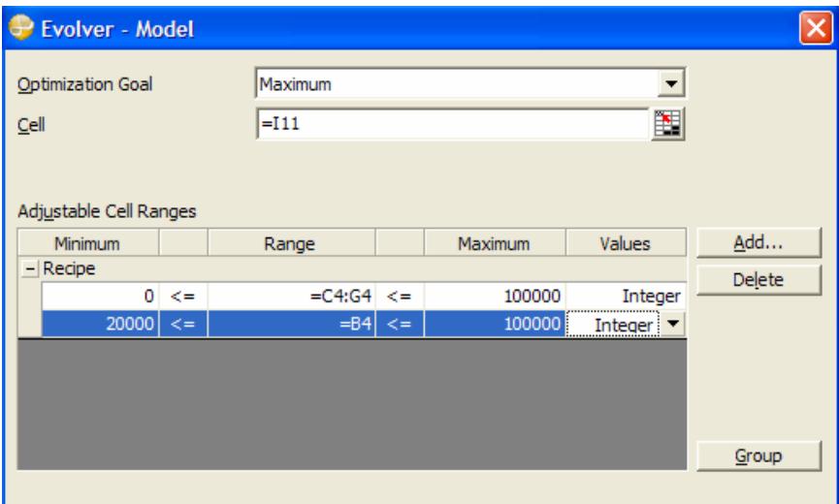Image resolution: width=839 pixels, height=504 pixels.
Task: Select the Maximum goal combo box
Action: click(470, 83)
